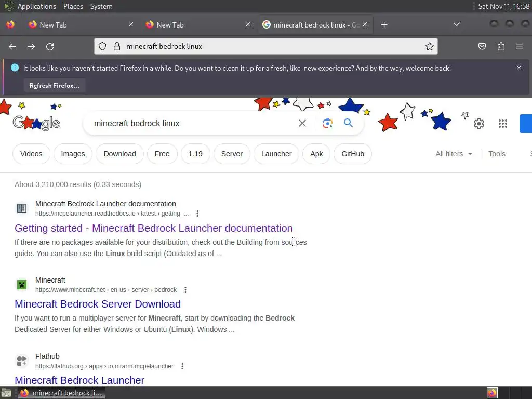
Task: Open a new tab with the plus
Action: pyautogui.click(x=384, y=25)
